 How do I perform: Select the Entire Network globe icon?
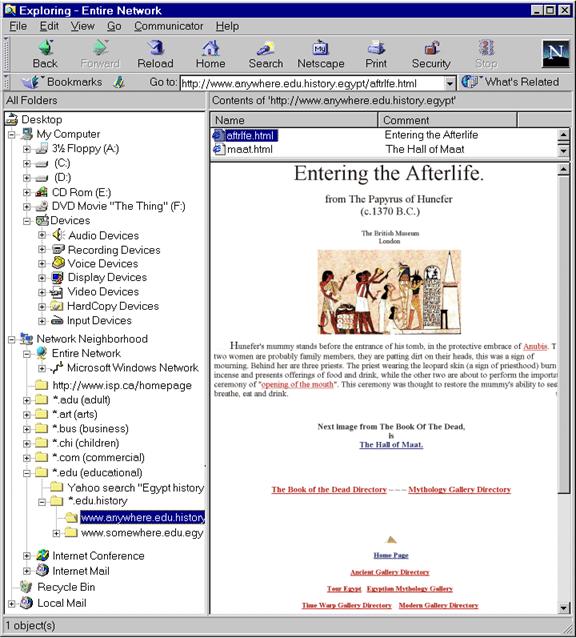(x=41, y=353)
